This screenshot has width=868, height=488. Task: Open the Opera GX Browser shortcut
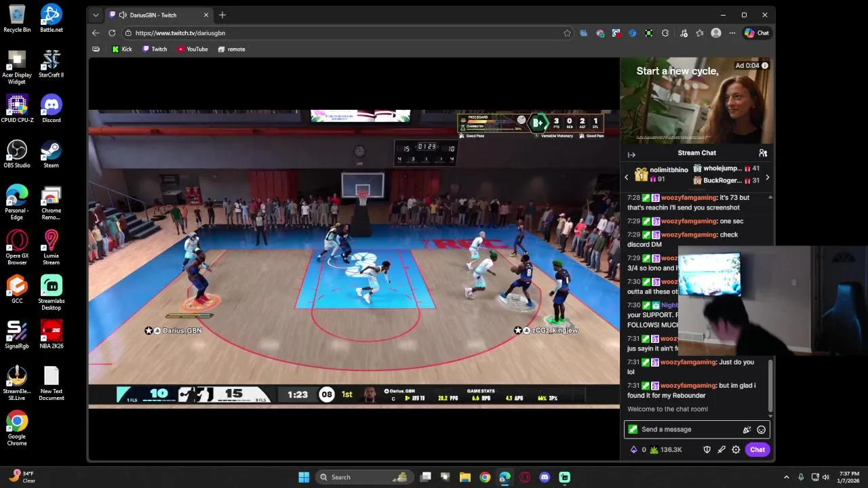(17, 247)
